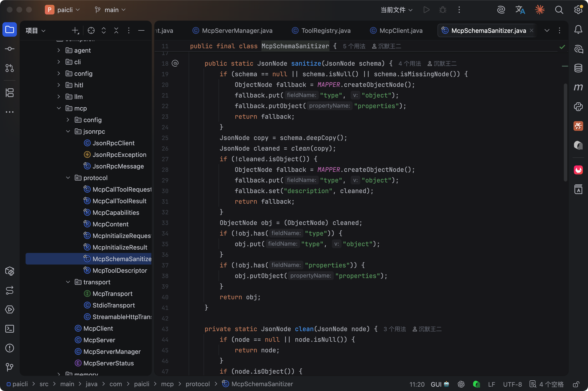
Task: Open editor tab options menu
Action: (x=559, y=30)
